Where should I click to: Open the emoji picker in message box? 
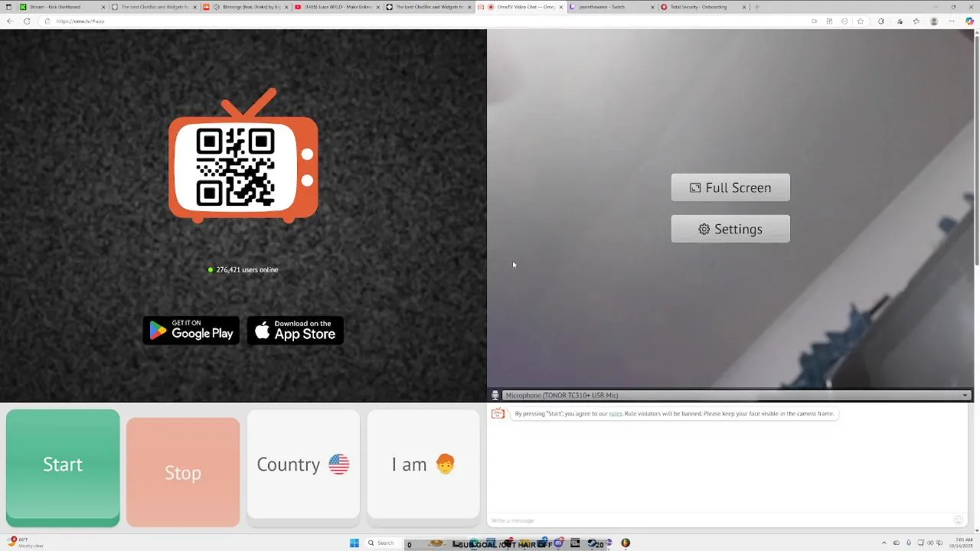click(x=959, y=520)
